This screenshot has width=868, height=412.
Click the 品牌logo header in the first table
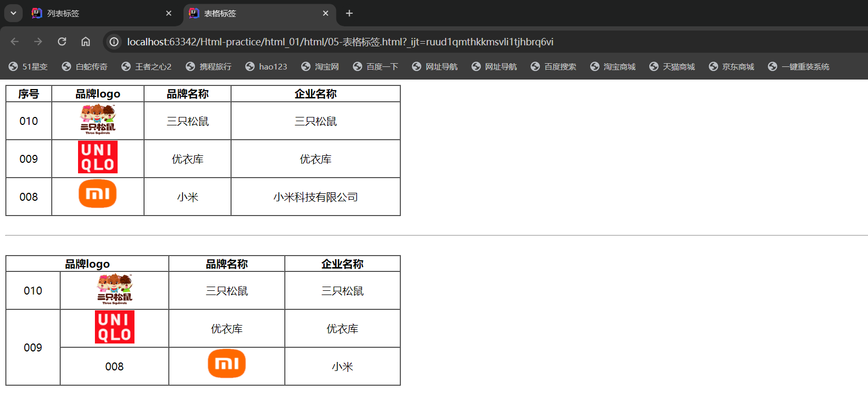(98, 94)
